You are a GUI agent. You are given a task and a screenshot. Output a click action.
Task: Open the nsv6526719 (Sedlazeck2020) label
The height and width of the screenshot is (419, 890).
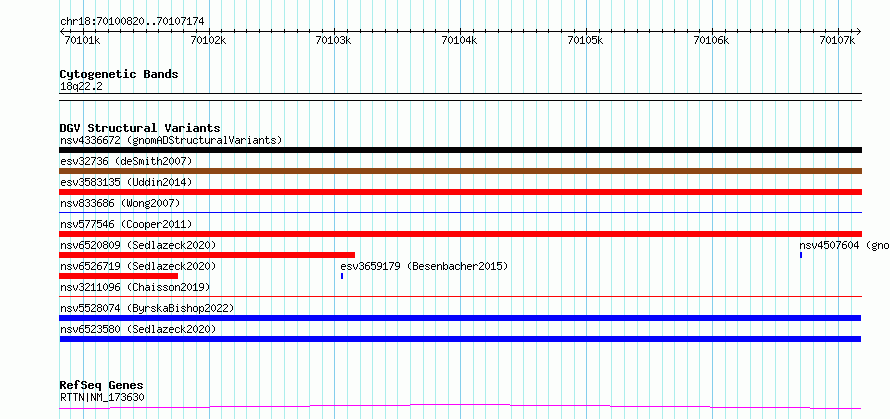pyautogui.click(x=138, y=266)
